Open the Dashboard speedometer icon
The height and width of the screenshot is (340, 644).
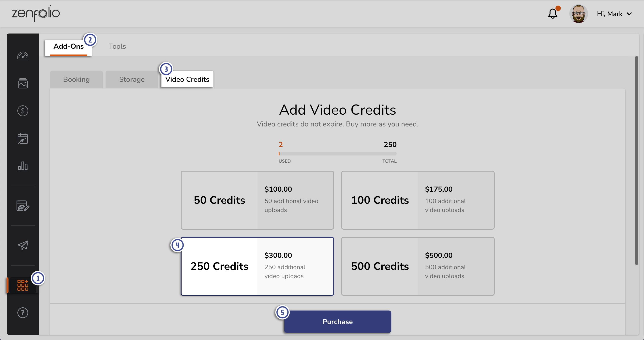pos(23,55)
